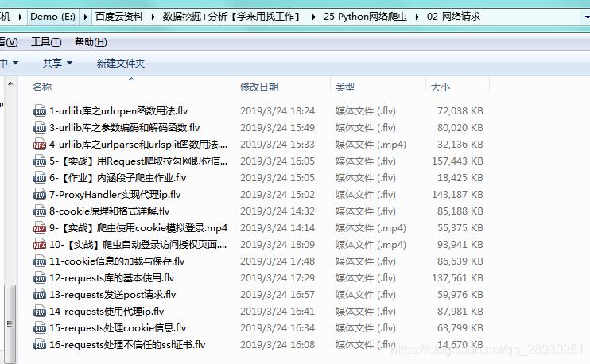Image resolution: width=590 pixels, height=364 pixels.
Task: Select the FLV icon of 15-requests处理cookie信息.flv
Action: coord(40,328)
